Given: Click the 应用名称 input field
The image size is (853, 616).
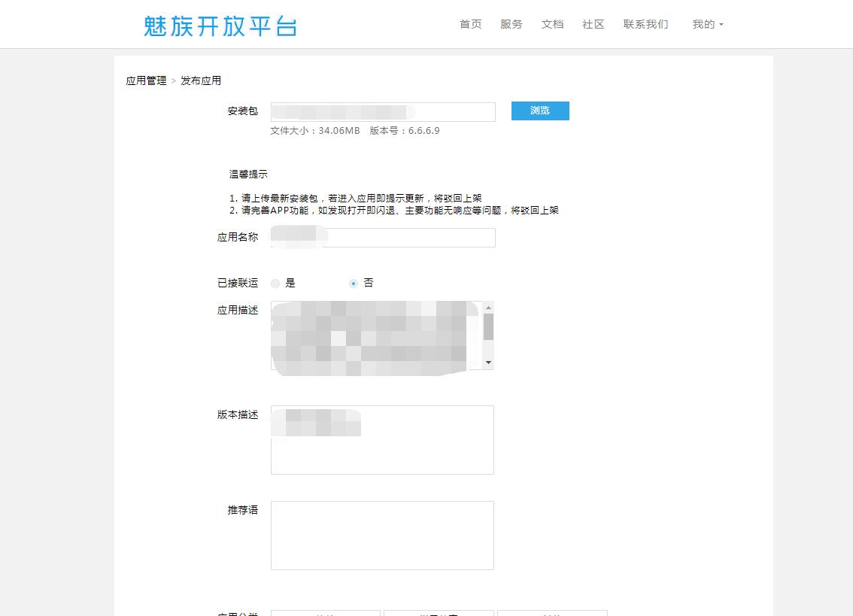Looking at the screenshot, I should point(383,237).
